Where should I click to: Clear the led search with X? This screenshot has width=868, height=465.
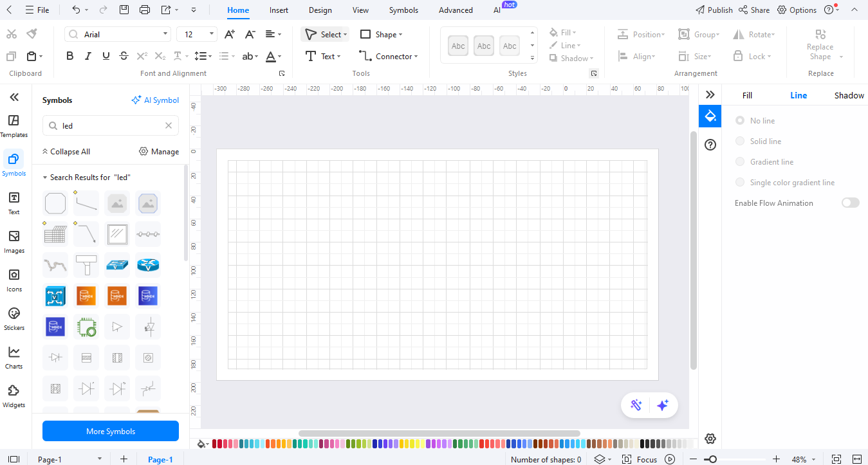(x=169, y=125)
